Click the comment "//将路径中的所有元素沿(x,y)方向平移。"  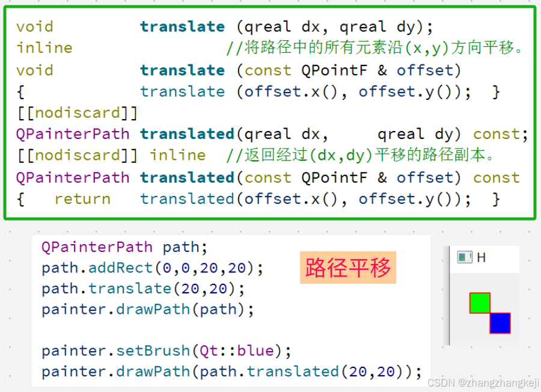click(x=374, y=47)
